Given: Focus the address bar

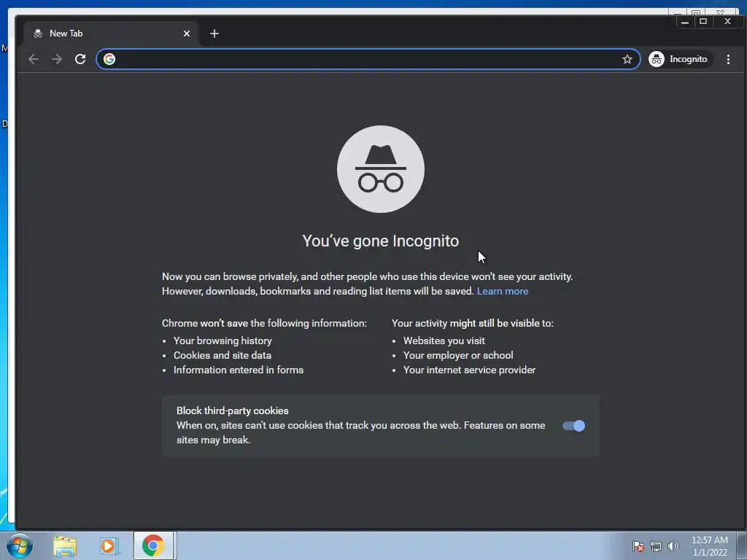Looking at the screenshot, I should pyautogui.click(x=367, y=59).
